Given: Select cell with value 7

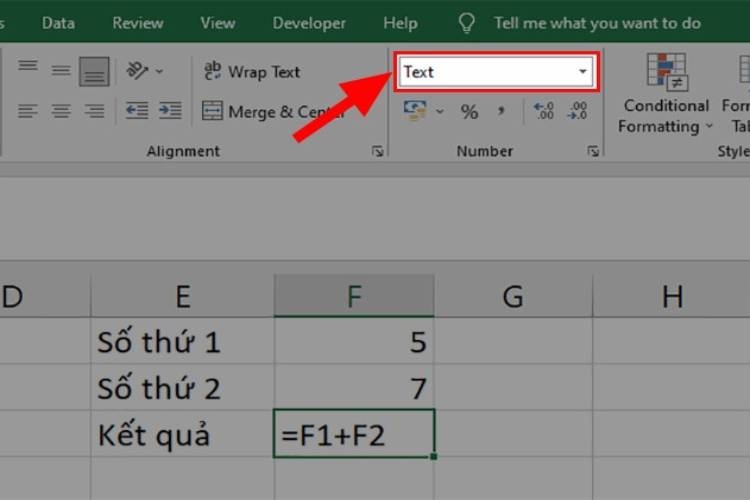Looking at the screenshot, I should click(x=354, y=387).
